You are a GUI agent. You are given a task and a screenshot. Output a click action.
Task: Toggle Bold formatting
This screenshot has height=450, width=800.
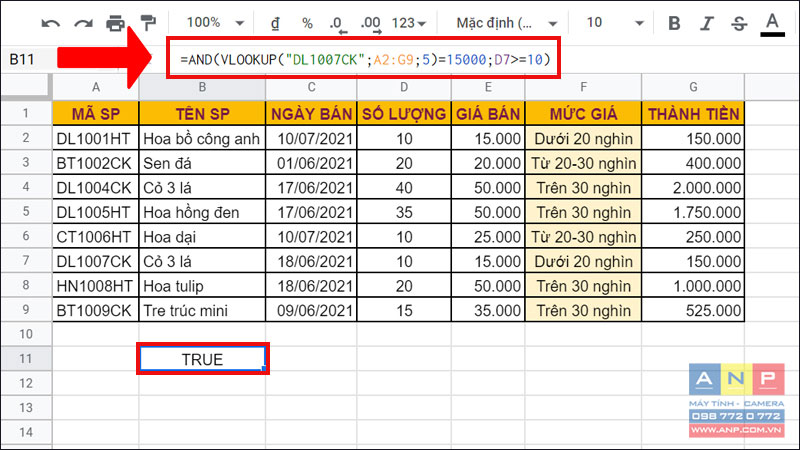point(674,23)
